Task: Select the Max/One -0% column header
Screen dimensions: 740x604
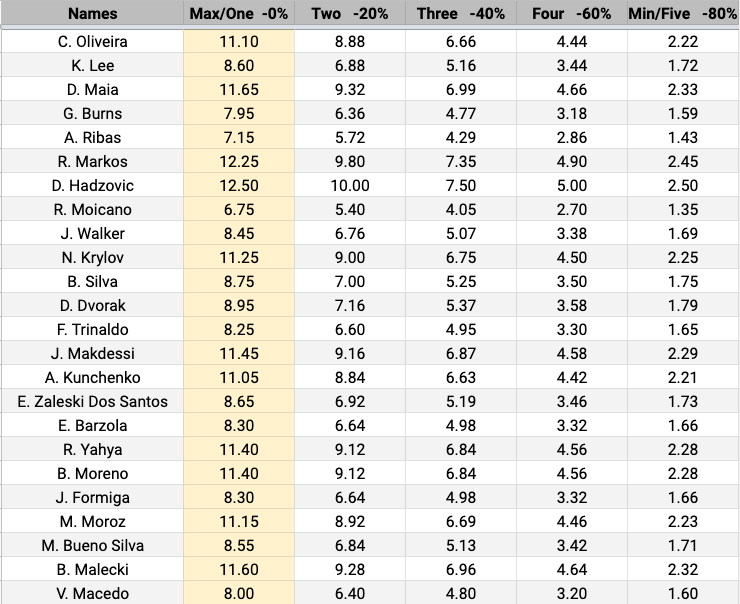Action: point(239,14)
